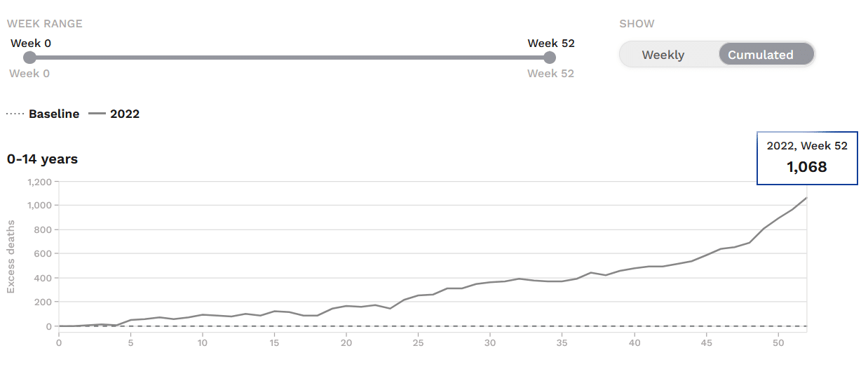Click the gray Week 0 label under slider
The height and width of the screenshot is (367, 868).
(29, 74)
